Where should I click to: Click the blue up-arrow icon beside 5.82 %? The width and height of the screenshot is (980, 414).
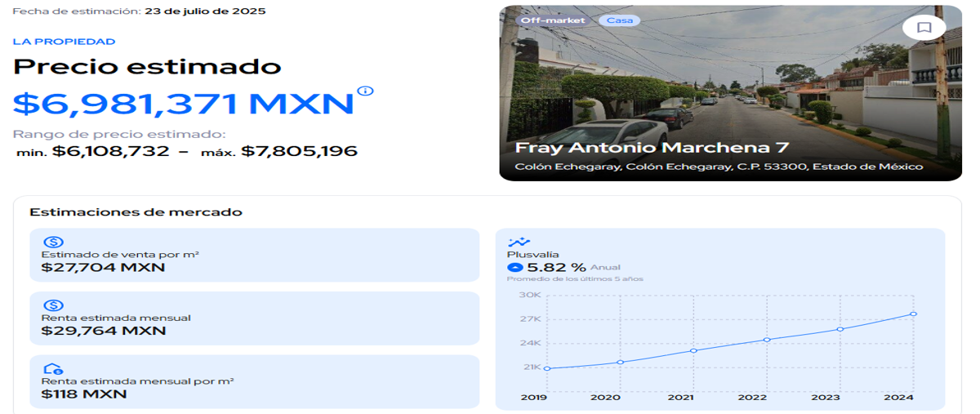coord(514,267)
